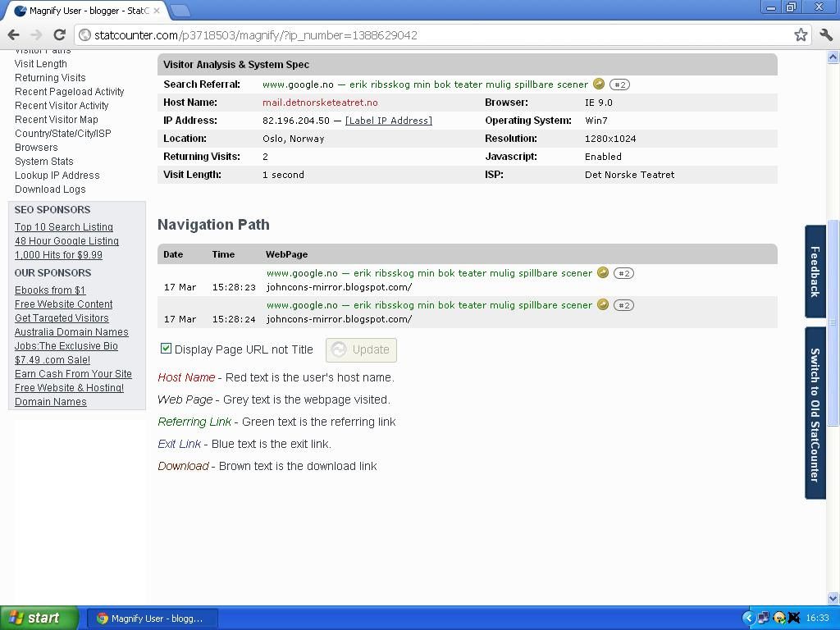Click 48 Hour Google Listing link
Screen dimensions: 840x630
point(67,241)
